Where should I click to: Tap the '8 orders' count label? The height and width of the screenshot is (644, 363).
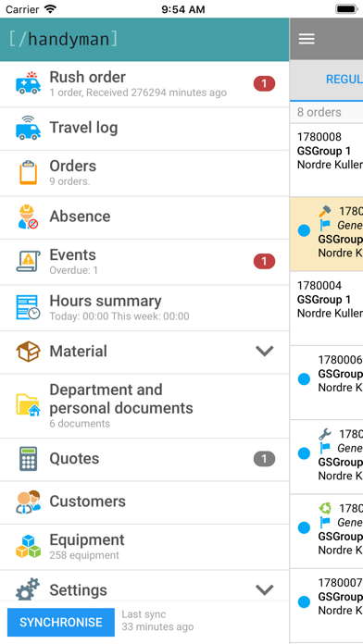[x=319, y=112]
